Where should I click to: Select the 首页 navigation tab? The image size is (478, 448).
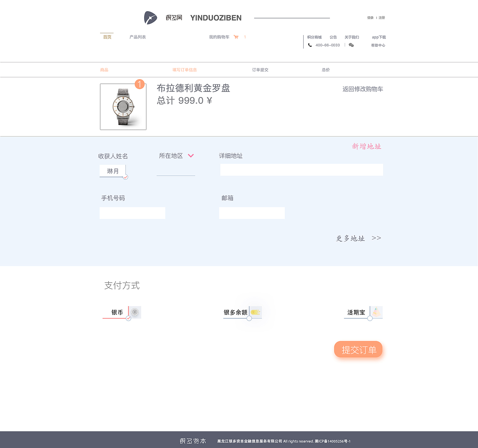click(107, 37)
